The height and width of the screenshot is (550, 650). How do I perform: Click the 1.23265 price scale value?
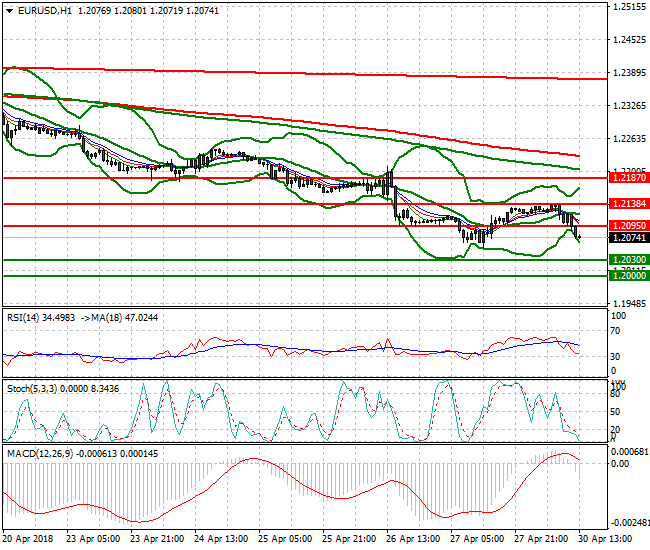(x=629, y=106)
